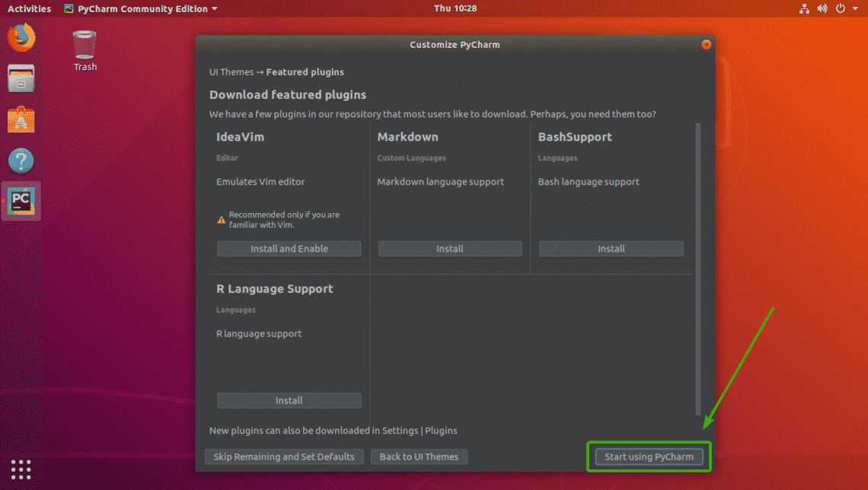The image size is (868, 490).
Task: Click 'Markdown language support' description
Action: coord(441,182)
